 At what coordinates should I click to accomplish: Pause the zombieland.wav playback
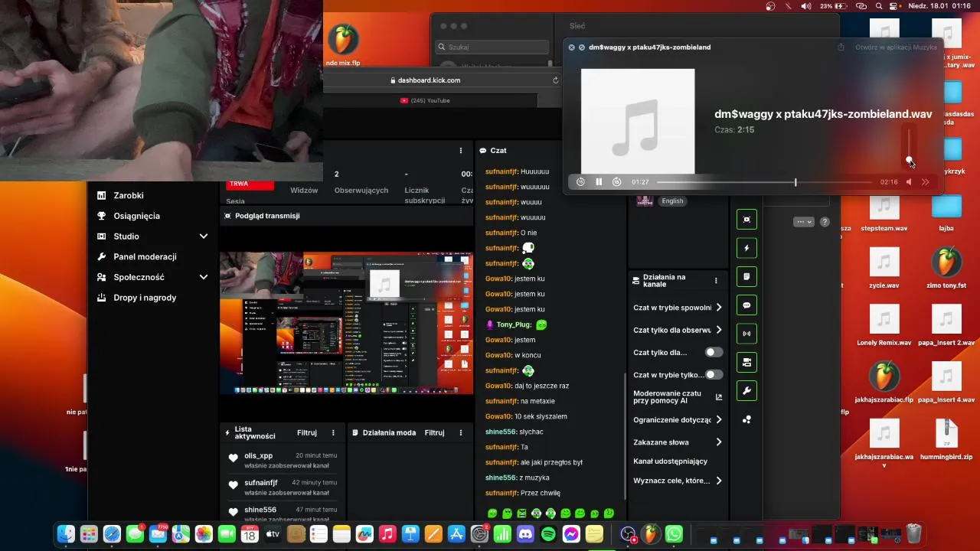pyautogui.click(x=599, y=182)
